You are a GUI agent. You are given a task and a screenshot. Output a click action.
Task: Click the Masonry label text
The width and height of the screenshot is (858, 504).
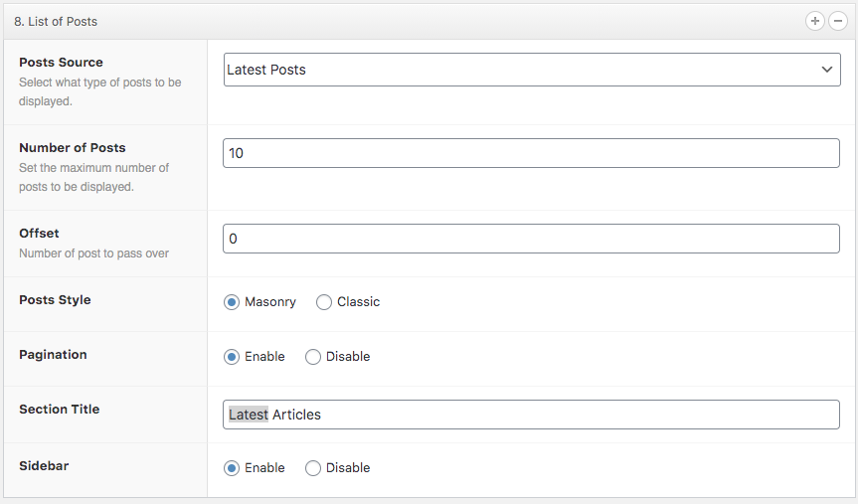(270, 302)
